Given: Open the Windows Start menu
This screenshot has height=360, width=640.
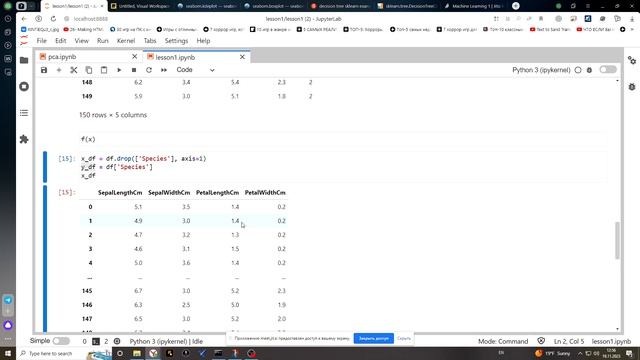Looking at the screenshot, I should (x=8, y=353).
